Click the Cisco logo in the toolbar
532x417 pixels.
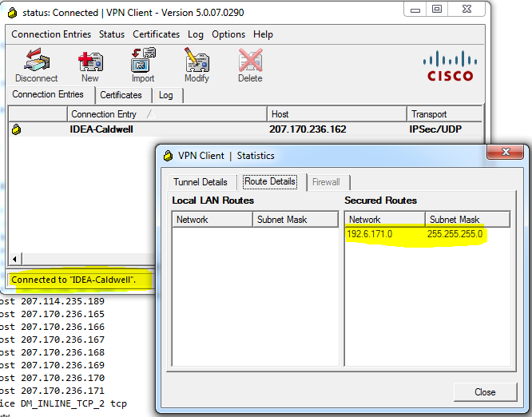pyautogui.click(x=450, y=66)
